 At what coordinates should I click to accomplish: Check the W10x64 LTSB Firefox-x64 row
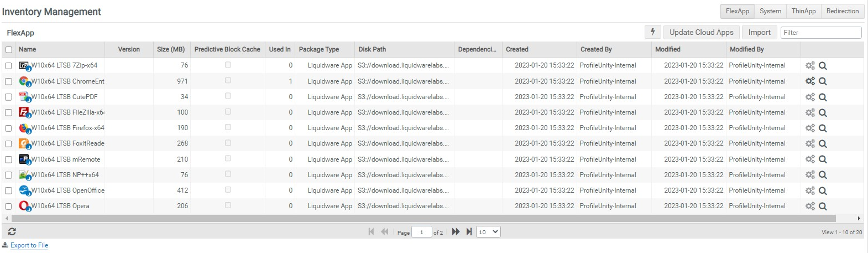tap(8, 128)
